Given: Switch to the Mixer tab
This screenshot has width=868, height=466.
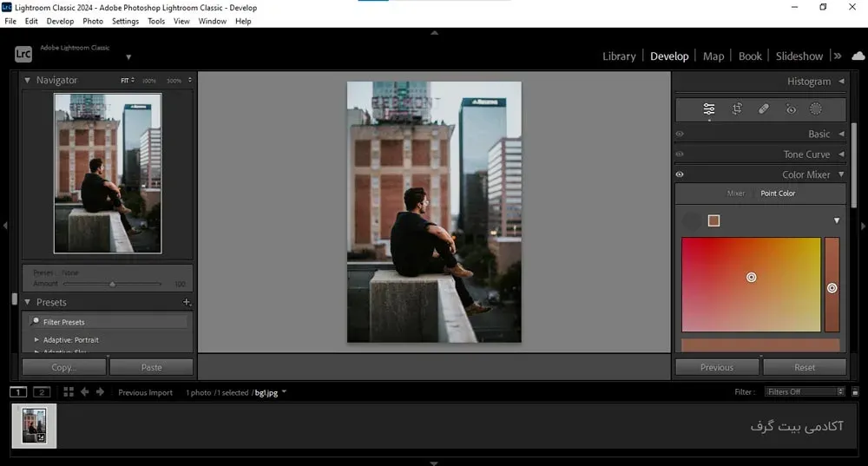Looking at the screenshot, I should 736,194.
